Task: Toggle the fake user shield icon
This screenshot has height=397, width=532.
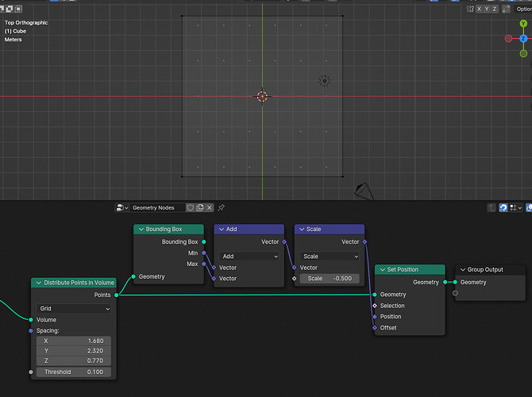Action: point(191,208)
